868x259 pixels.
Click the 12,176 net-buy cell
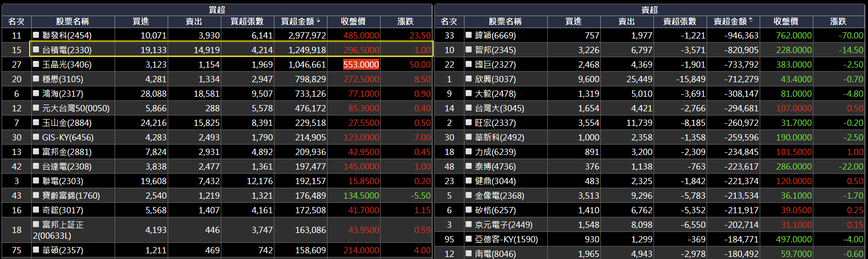click(260, 181)
